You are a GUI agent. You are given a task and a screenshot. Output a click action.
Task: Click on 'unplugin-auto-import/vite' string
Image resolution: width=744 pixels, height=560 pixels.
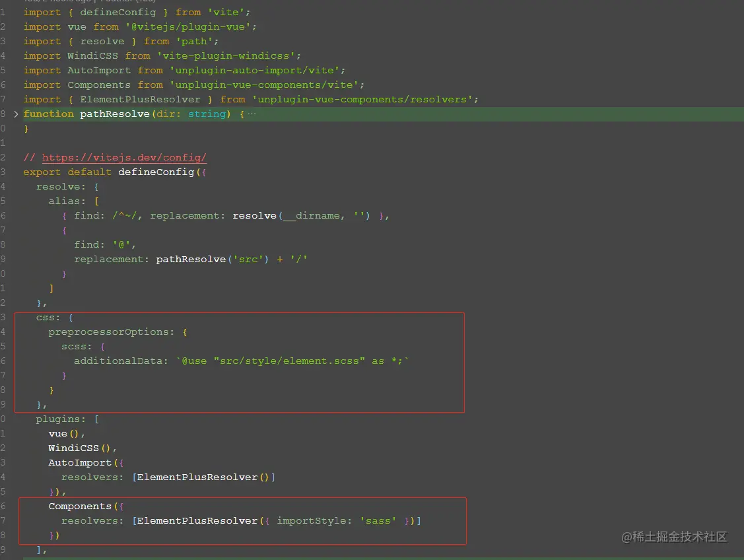coord(255,70)
